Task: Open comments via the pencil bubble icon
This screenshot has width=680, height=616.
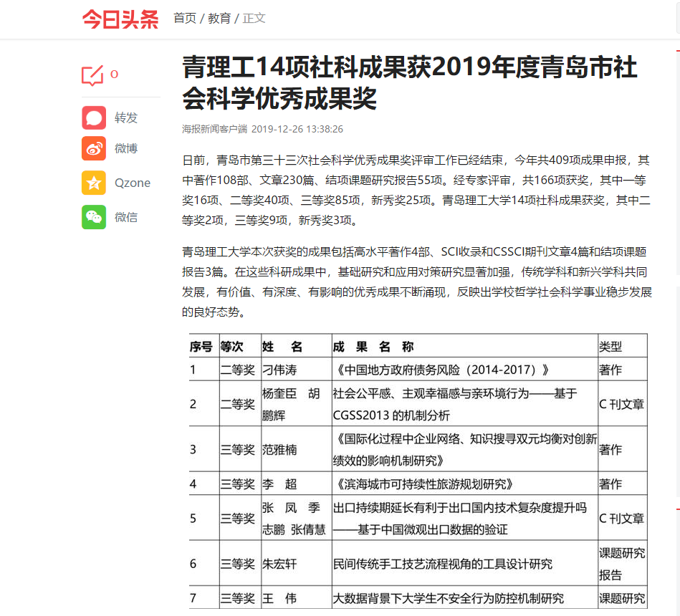Action: [92, 75]
